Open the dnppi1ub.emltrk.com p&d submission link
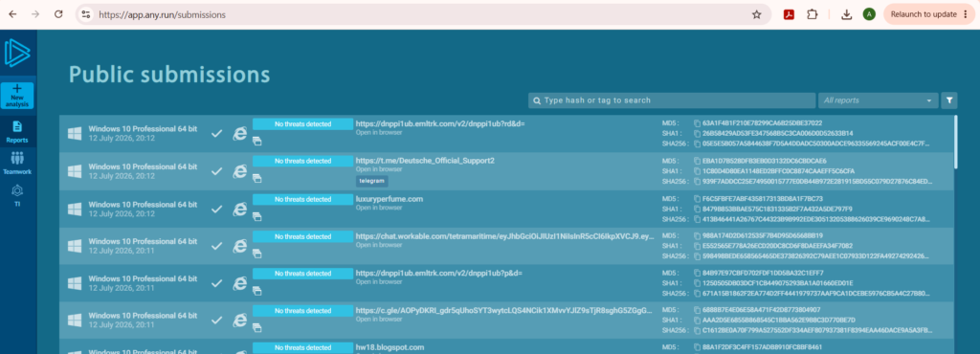 [438, 274]
